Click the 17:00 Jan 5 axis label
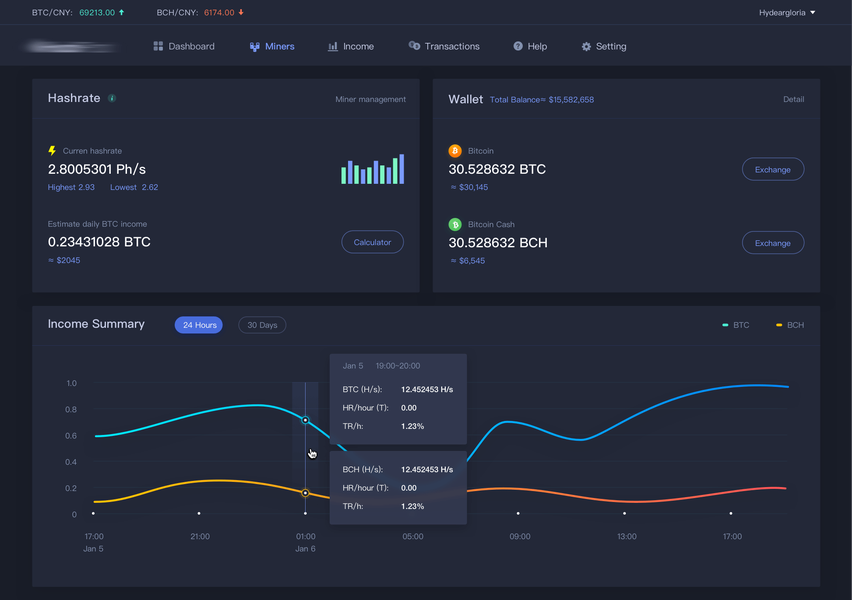Image resolution: width=852 pixels, height=600 pixels. click(93, 542)
